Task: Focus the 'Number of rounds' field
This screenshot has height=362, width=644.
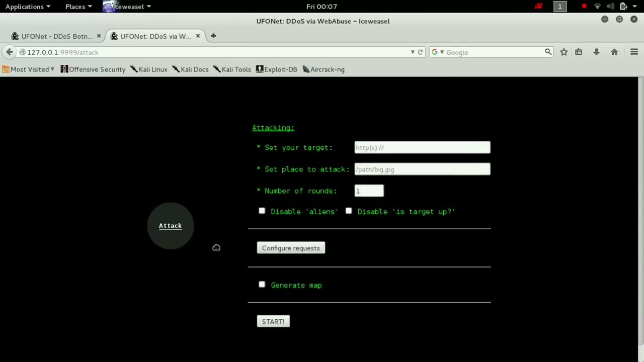Action: 369,191
